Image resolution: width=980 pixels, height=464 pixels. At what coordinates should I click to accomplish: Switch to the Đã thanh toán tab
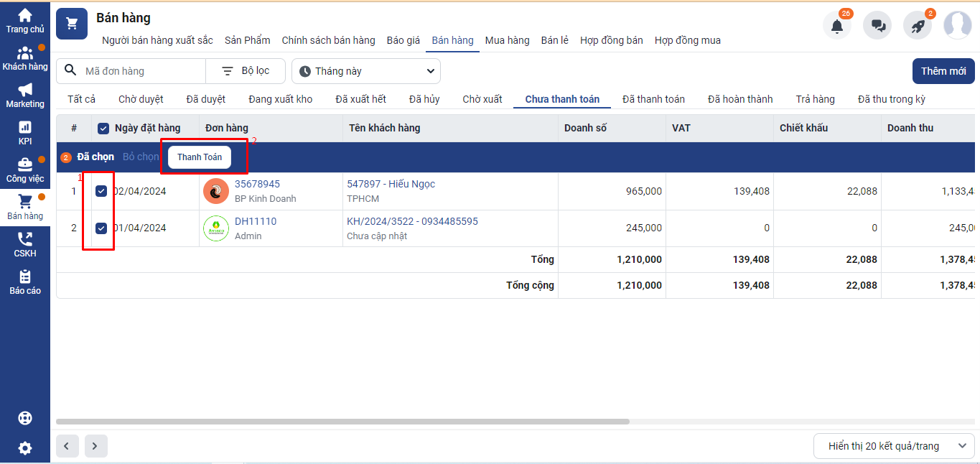[653, 99]
